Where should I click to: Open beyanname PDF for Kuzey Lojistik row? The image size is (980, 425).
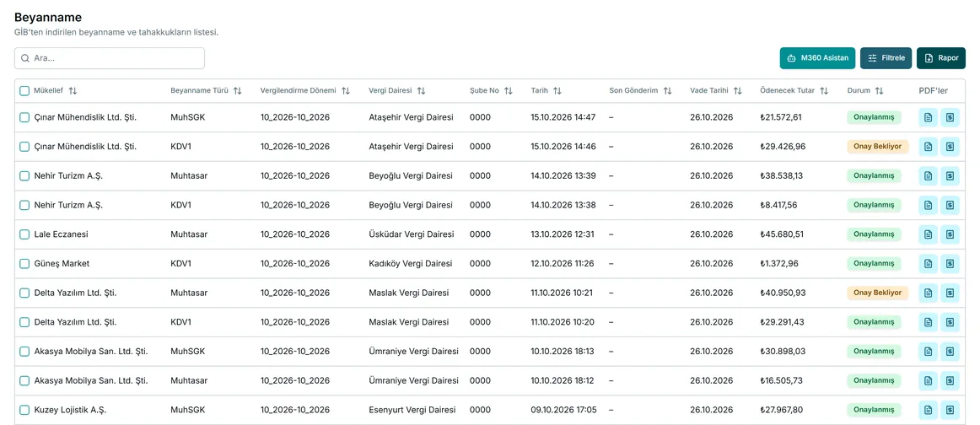928,410
